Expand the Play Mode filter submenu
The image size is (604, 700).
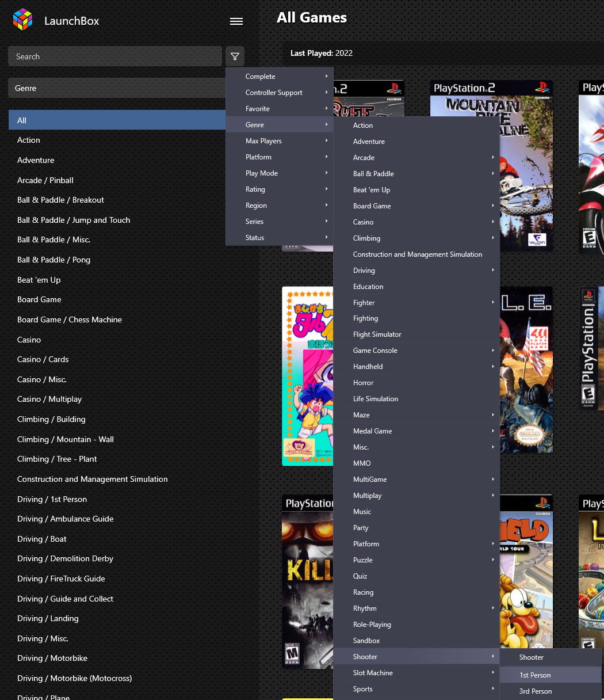280,173
